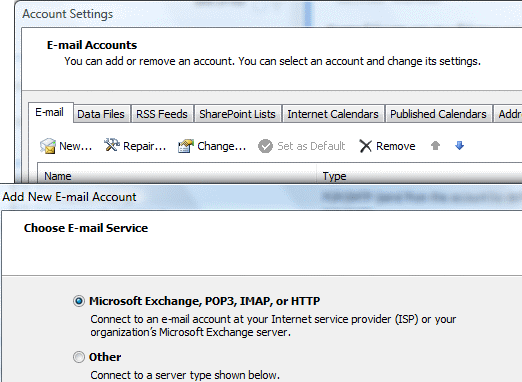This screenshot has height=382, width=522.
Task: Click 'Connect to a server type shown below' text
Action: coord(185,375)
